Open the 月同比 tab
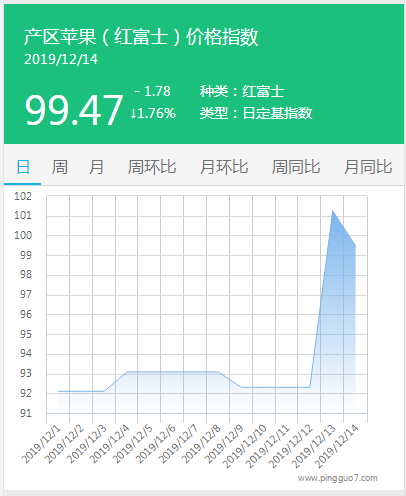 tap(368, 167)
